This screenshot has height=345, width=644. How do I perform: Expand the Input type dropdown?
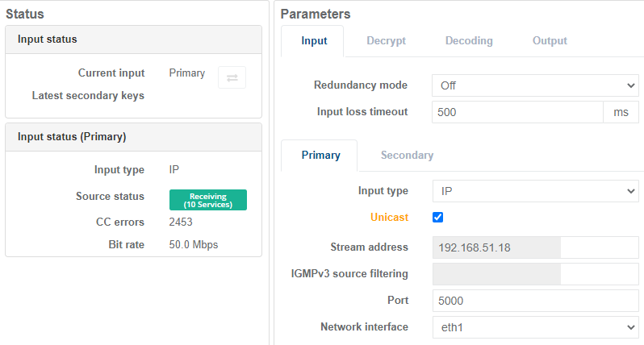[x=534, y=191]
